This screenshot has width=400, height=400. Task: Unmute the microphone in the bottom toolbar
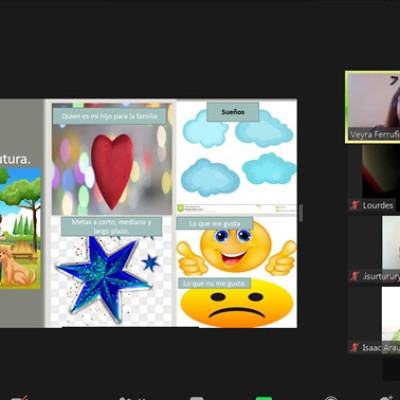[x=19, y=398]
